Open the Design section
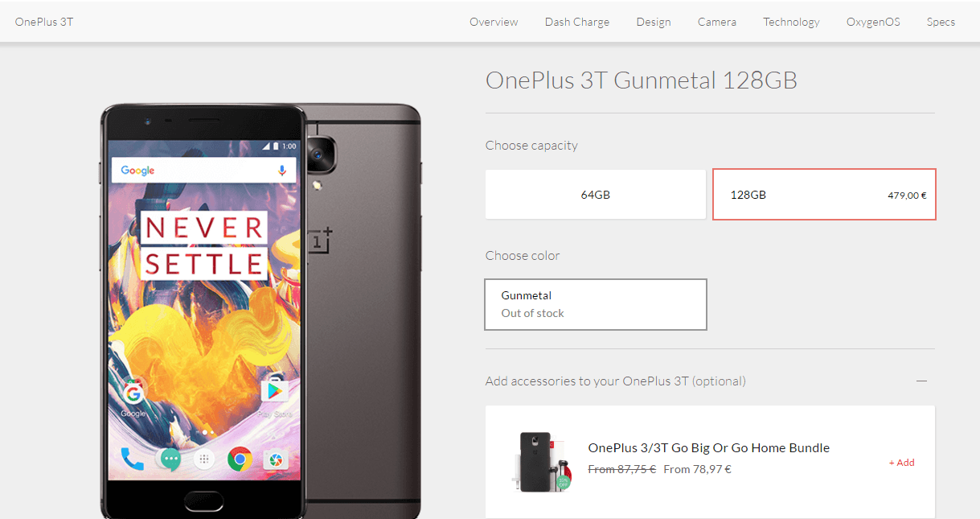The image size is (980, 519). pyautogui.click(x=654, y=22)
